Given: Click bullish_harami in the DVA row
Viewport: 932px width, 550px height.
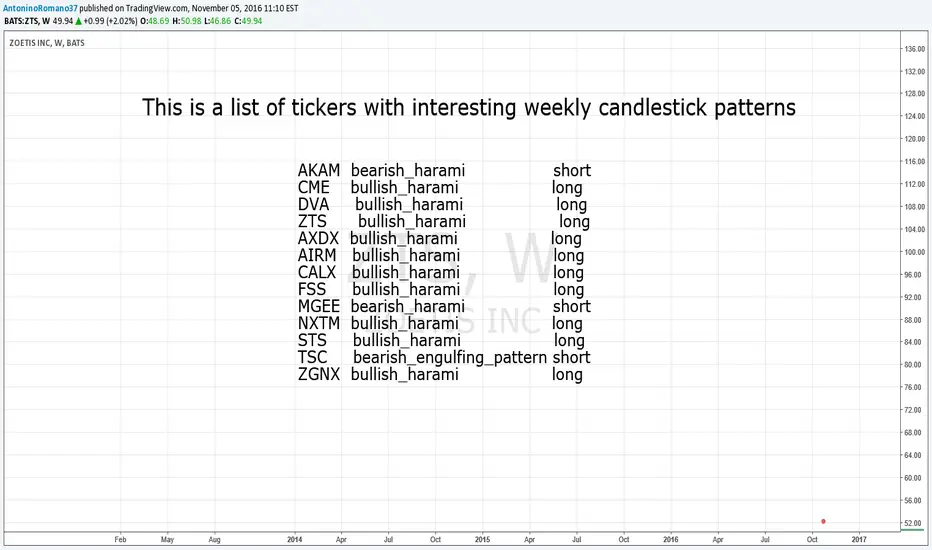Looking at the screenshot, I should click(x=409, y=205).
